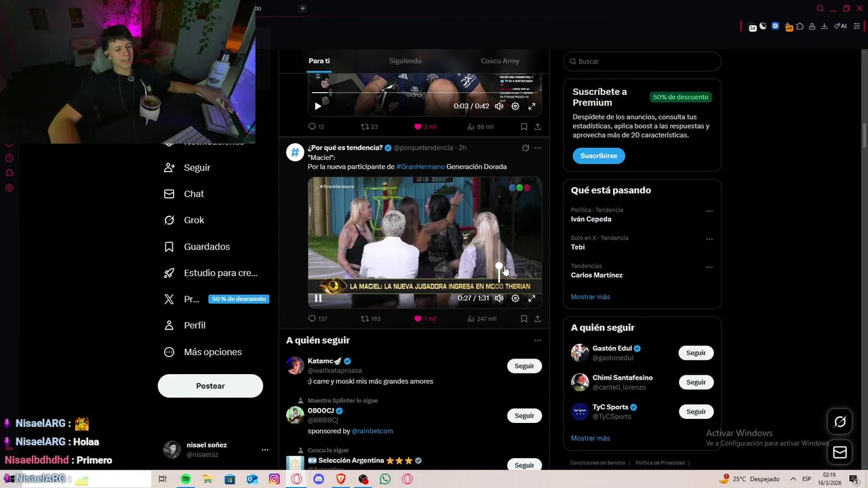Viewport: 868px width, 488px height.
Task: Open more options on the porquetendencia post
Action: (x=538, y=148)
